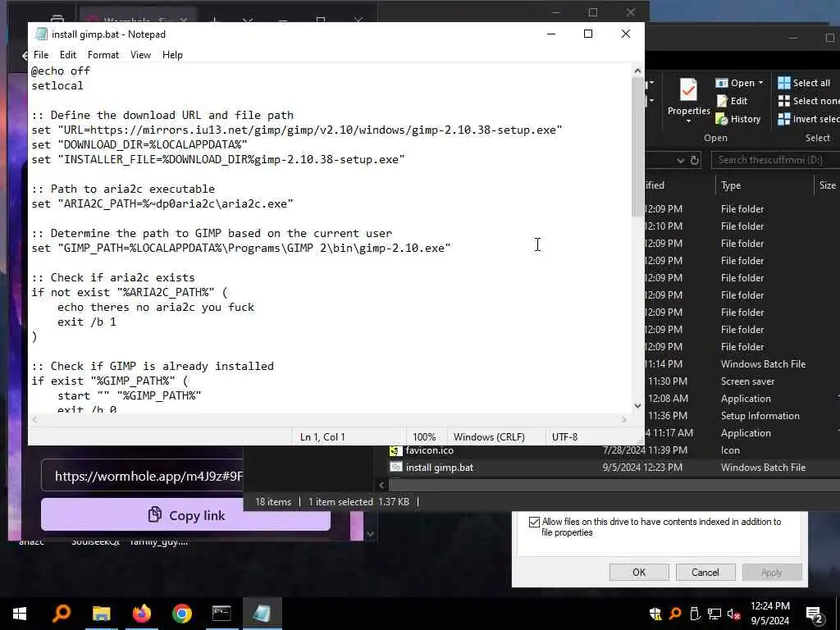Open the Format menu in Notepad

tap(103, 55)
